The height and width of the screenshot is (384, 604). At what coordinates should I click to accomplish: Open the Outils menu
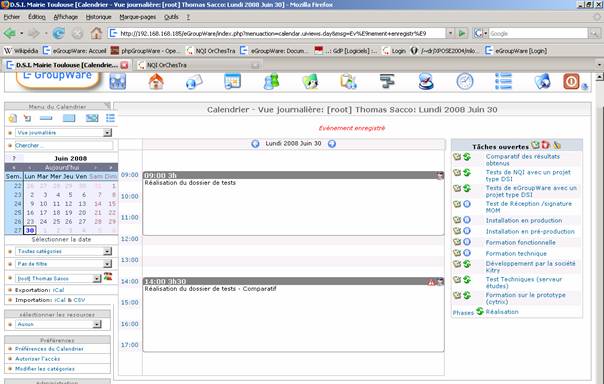tap(171, 17)
